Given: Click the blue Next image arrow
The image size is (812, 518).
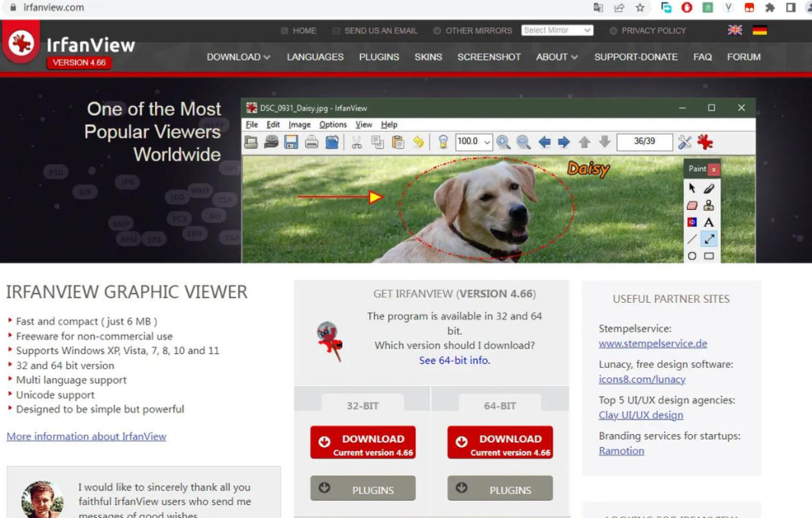Looking at the screenshot, I should coord(564,142).
